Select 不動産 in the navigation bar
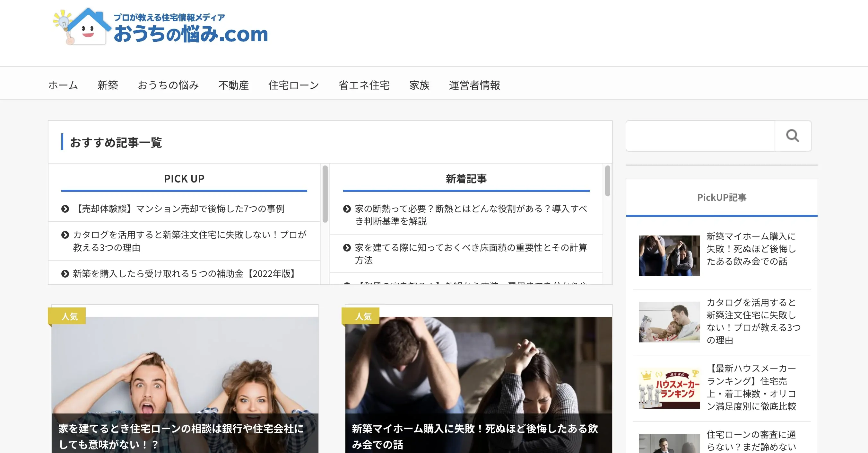Viewport: 868px width, 453px height. (x=233, y=85)
